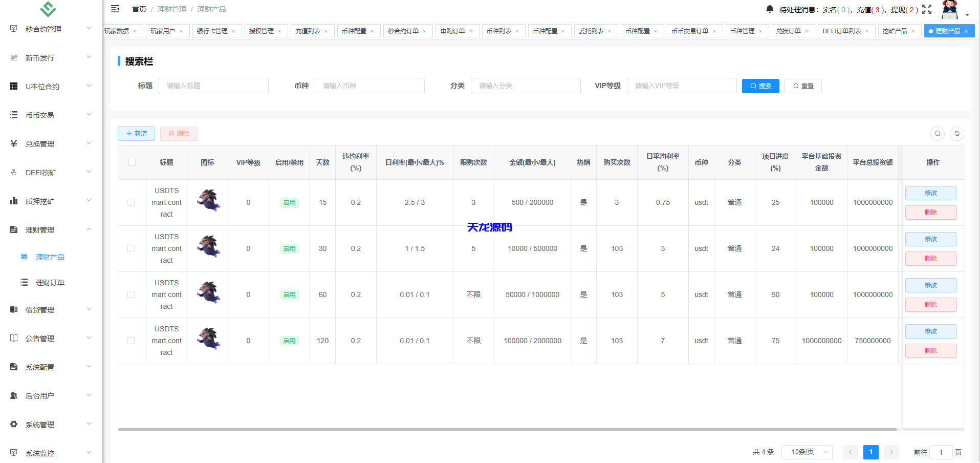Enter fullscreen via the expand icon

click(x=927, y=9)
